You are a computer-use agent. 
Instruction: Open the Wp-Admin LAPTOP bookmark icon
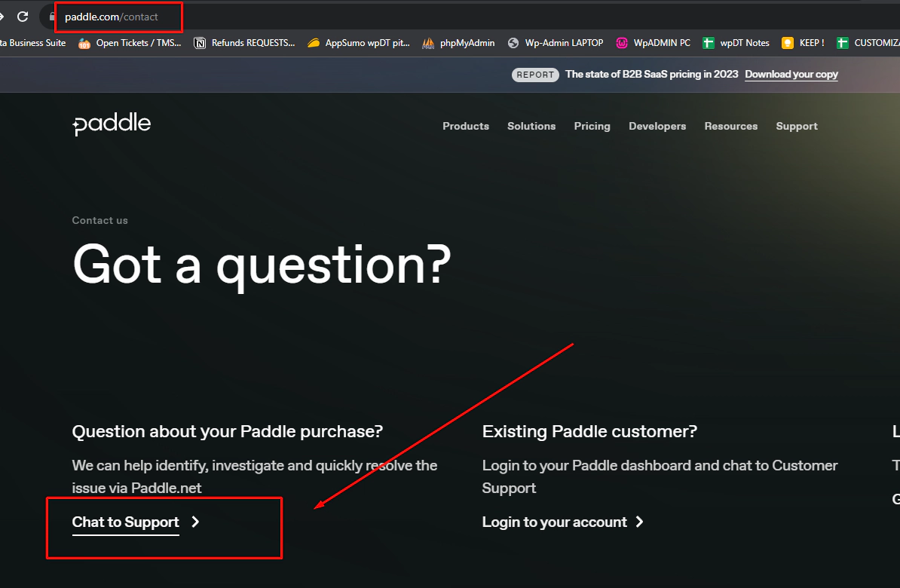click(513, 43)
